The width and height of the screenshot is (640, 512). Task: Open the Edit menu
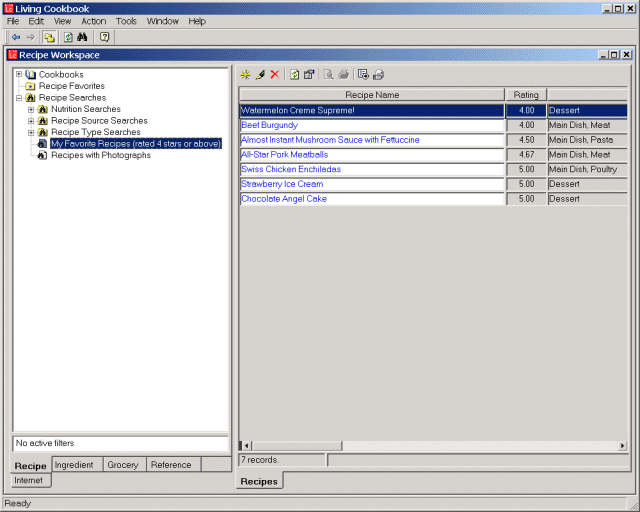point(36,21)
